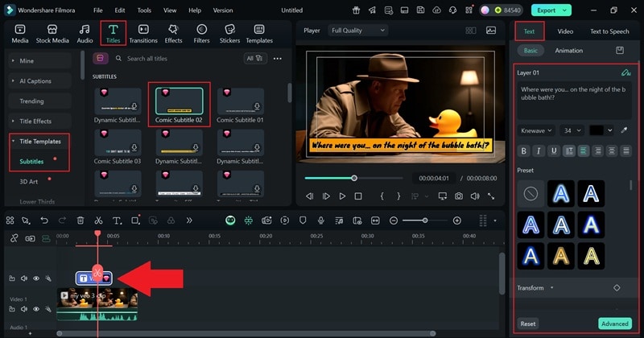
Task: Click the timeline zoom slider handle
Action: pos(425,221)
